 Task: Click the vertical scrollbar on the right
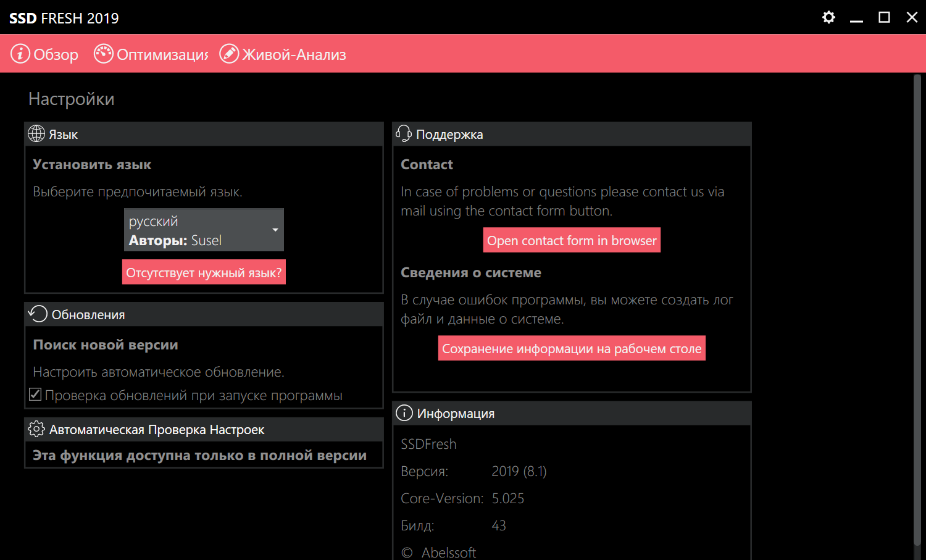pos(917,309)
